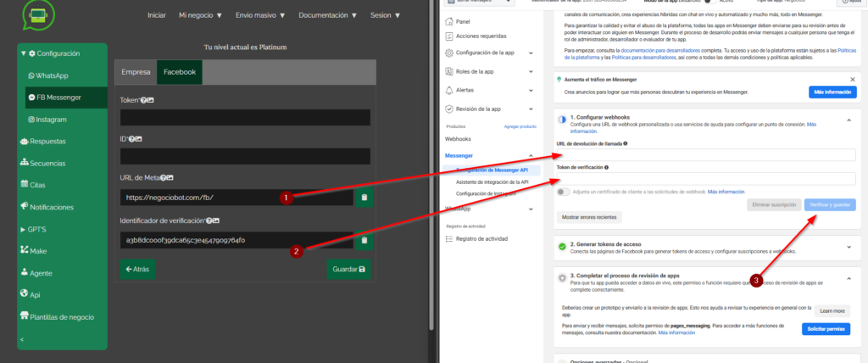Click the Agregar producto link
The image size is (868, 363).
coord(520,126)
